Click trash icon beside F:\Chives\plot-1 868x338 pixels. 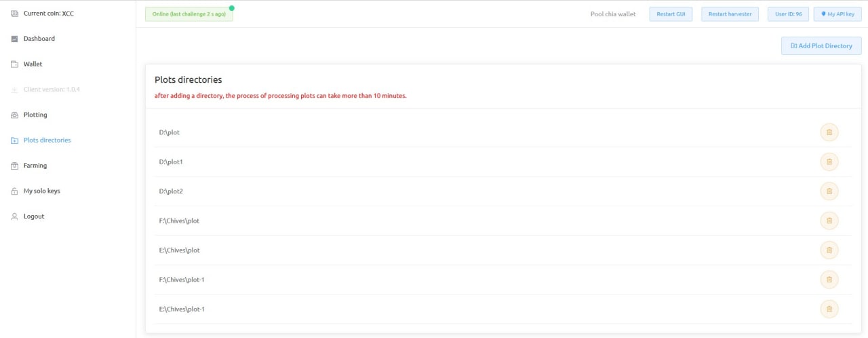click(x=829, y=280)
